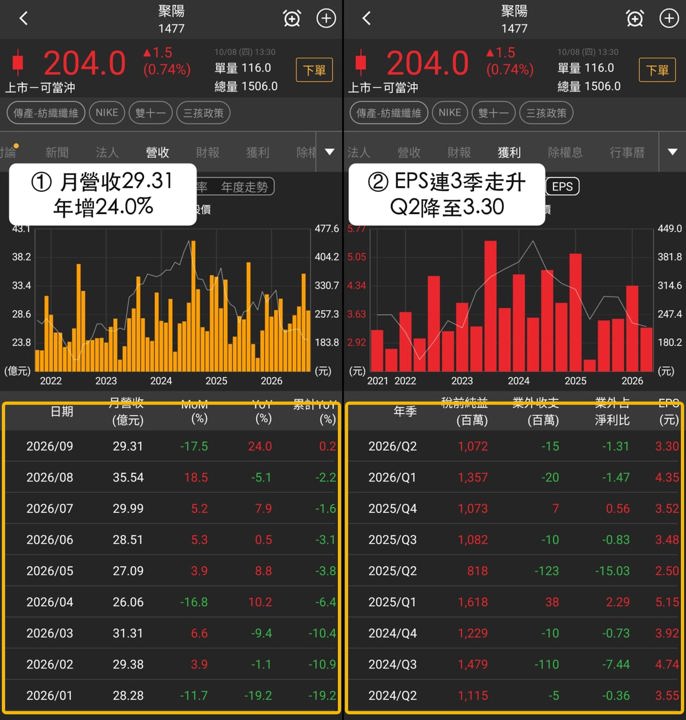
Task: Click 35.54 revenue value for 2026/08
Action: 128,478
